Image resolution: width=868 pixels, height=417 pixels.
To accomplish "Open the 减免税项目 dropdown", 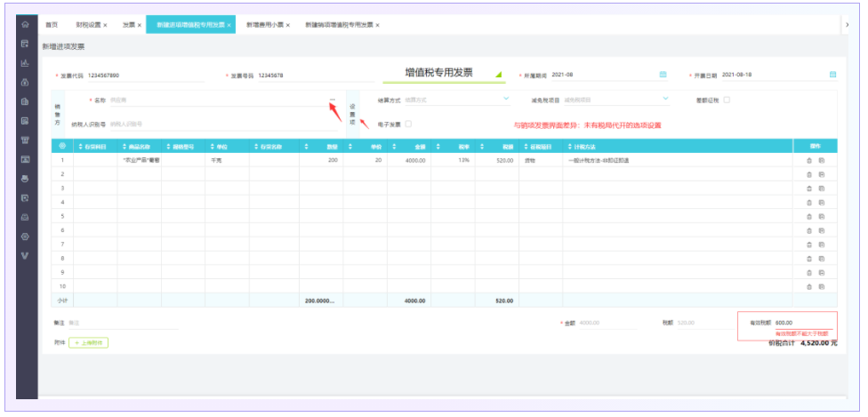I will (x=665, y=99).
